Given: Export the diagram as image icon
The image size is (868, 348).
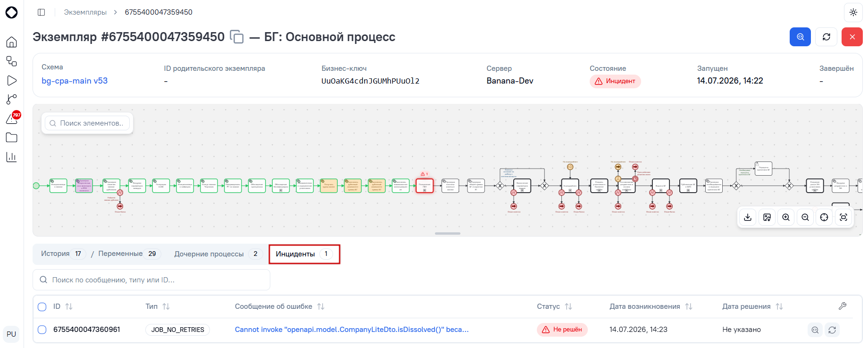Looking at the screenshot, I should pyautogui.click(x=767, y=217).
